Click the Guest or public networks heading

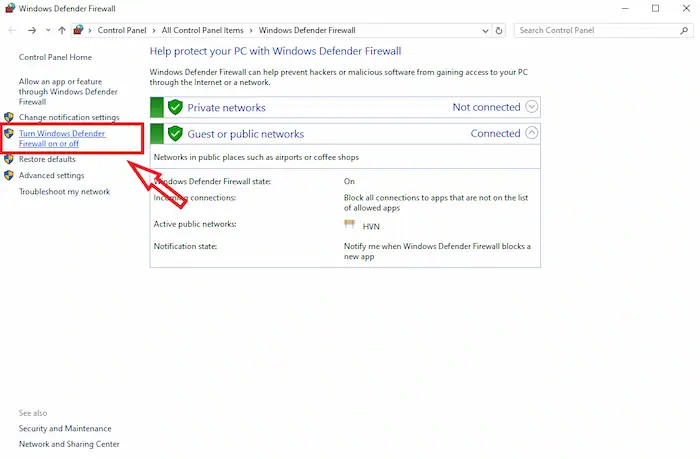[246, 134]
